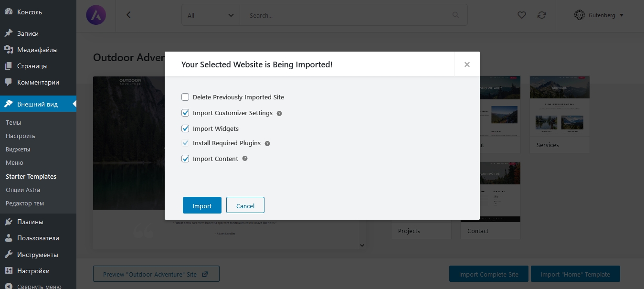The height and width of the screenshot is (289, 644).
Task: Open the Плагины section icon
Action: (x=10, y=222)
